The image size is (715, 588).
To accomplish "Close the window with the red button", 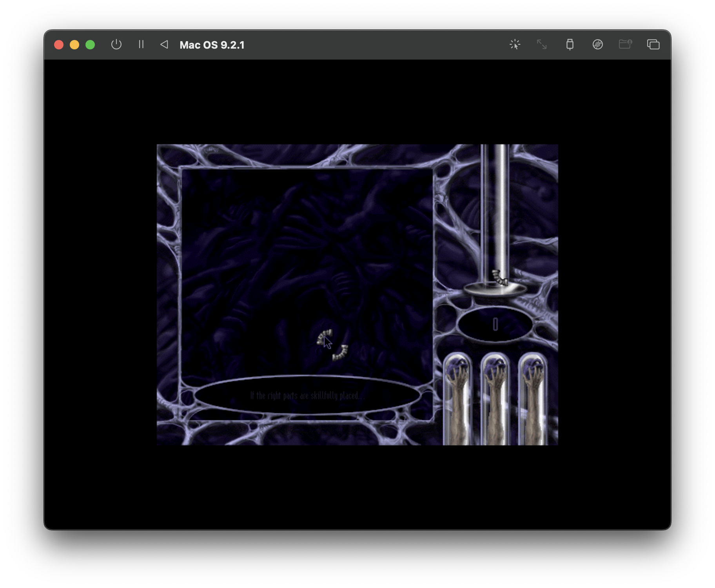I will 59,45.
